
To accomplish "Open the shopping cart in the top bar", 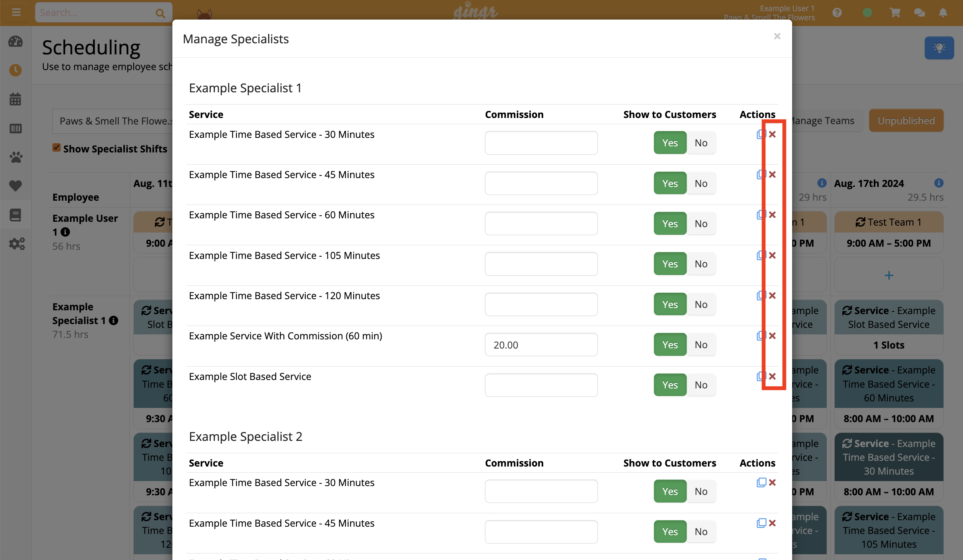I will point(894,12).
